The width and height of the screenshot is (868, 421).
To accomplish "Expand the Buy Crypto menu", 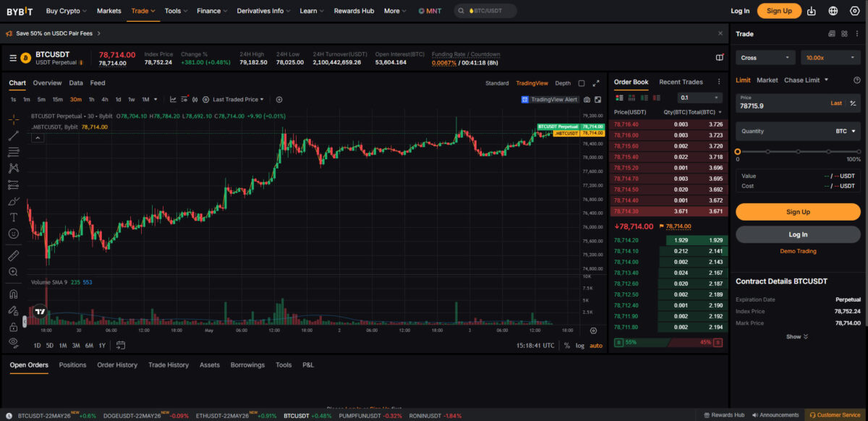I will 66,11.
